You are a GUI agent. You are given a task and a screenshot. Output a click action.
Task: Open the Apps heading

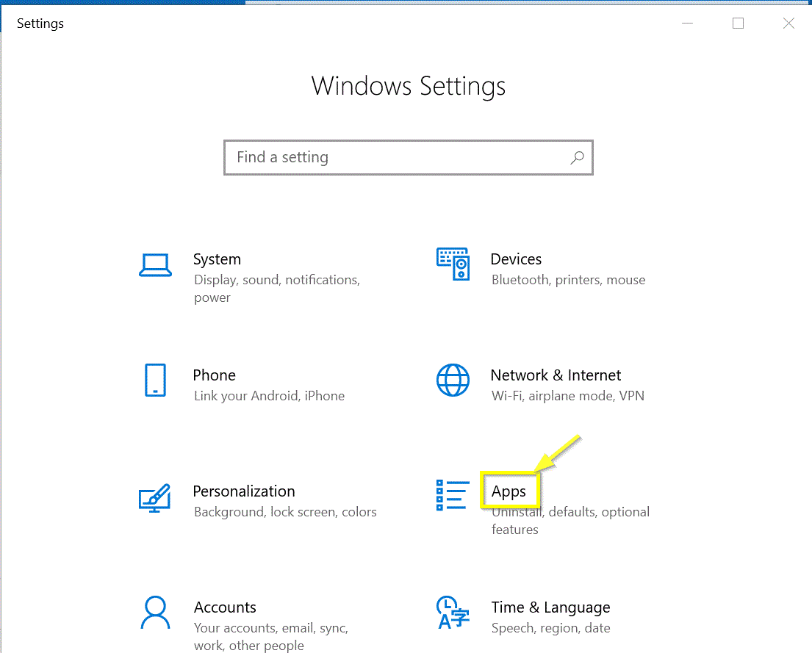pos(509,491)
